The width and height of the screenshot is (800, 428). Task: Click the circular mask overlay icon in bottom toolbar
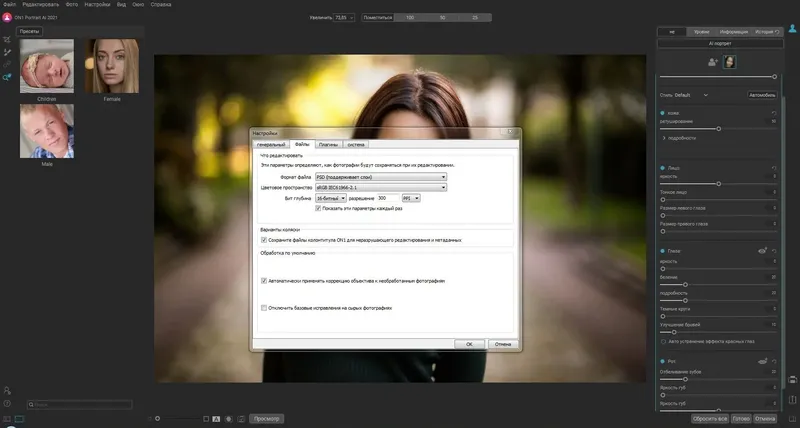point(229,419)
